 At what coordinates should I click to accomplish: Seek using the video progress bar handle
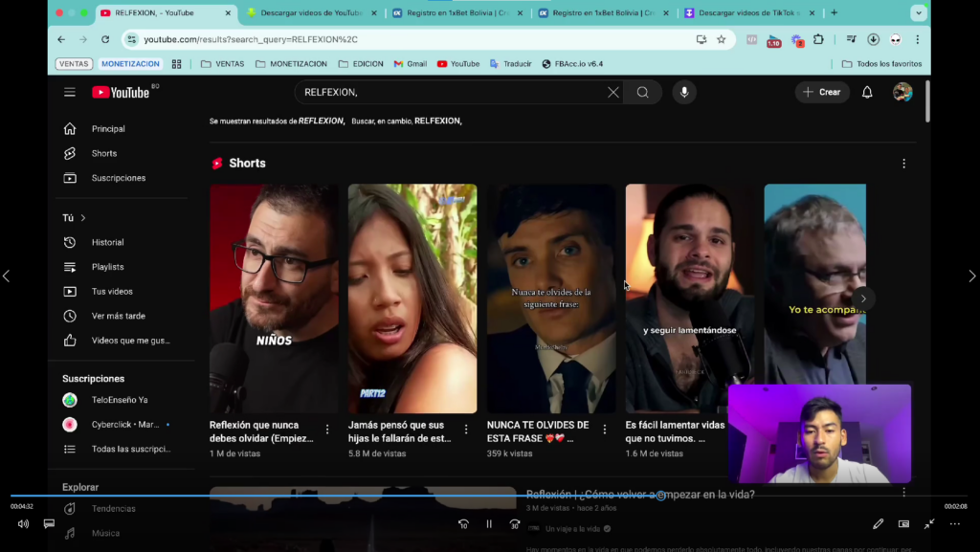click(660, 496)
